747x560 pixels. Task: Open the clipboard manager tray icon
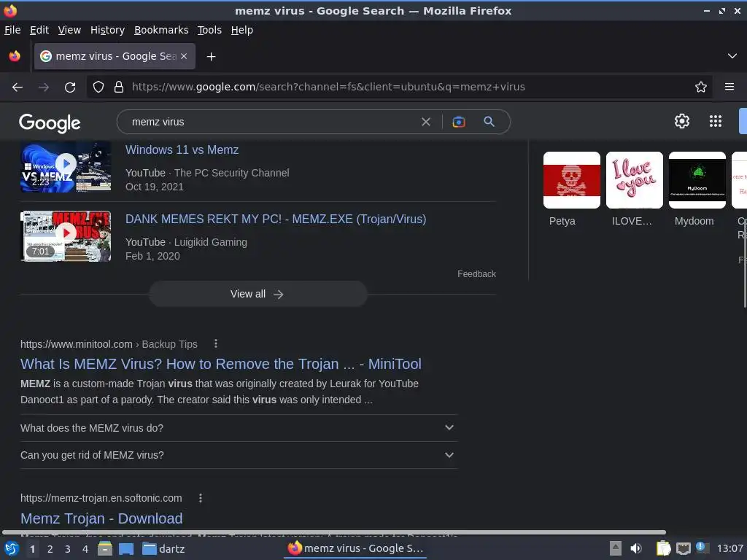tap(663, 548)
